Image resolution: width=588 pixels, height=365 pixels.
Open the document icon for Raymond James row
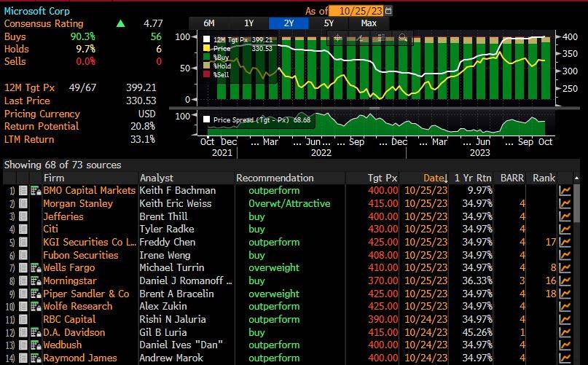click(x=23, y=358)
